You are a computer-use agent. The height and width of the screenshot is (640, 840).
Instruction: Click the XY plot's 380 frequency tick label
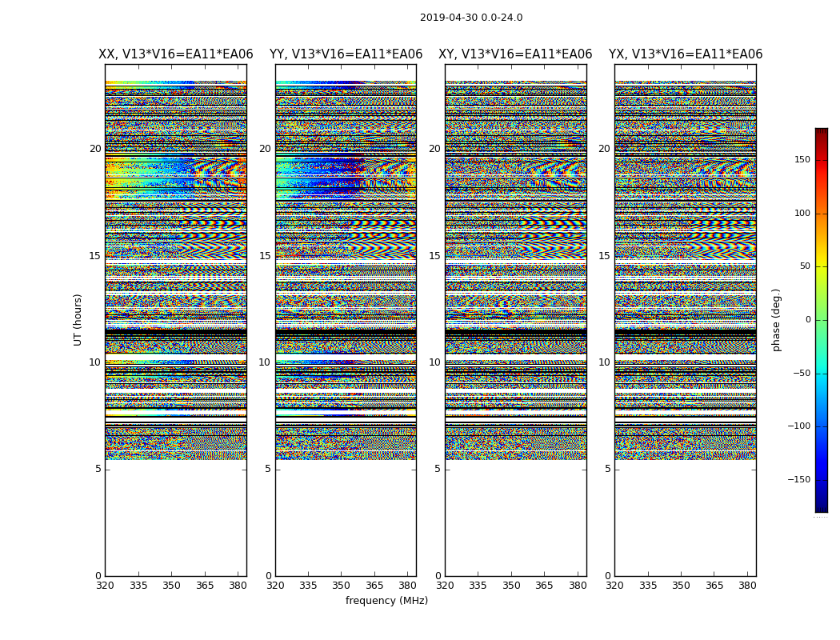coord(578,586)
